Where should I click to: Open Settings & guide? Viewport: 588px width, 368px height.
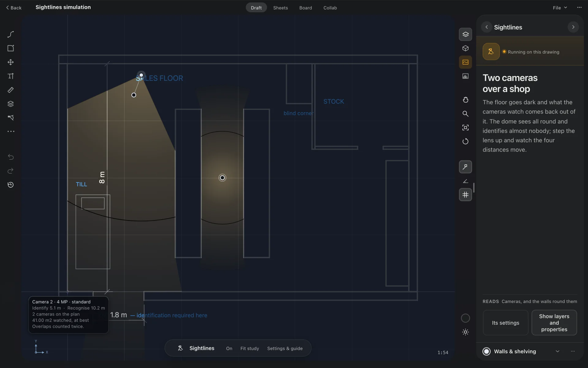click(x=285, y=348)
